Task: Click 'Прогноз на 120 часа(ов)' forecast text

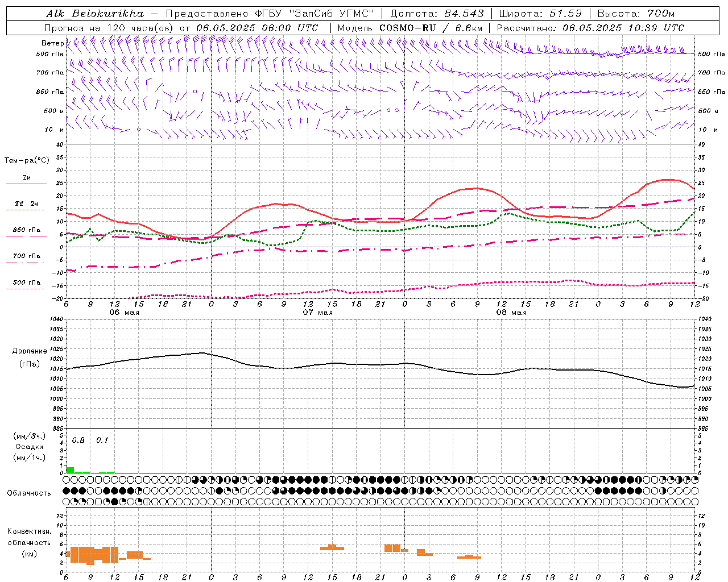Action: tap(110, 28)
